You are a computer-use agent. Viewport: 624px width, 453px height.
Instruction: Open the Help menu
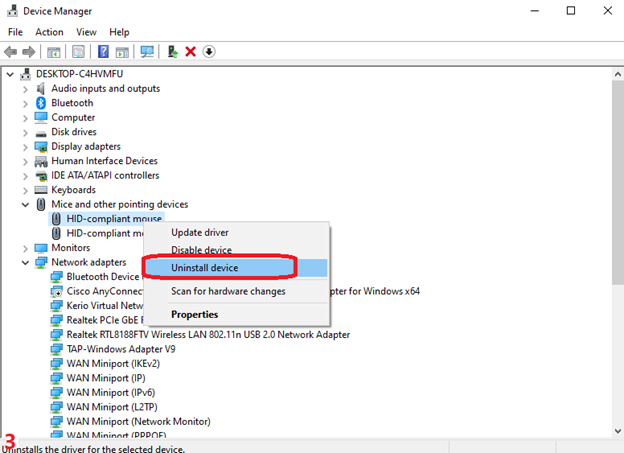119,32
